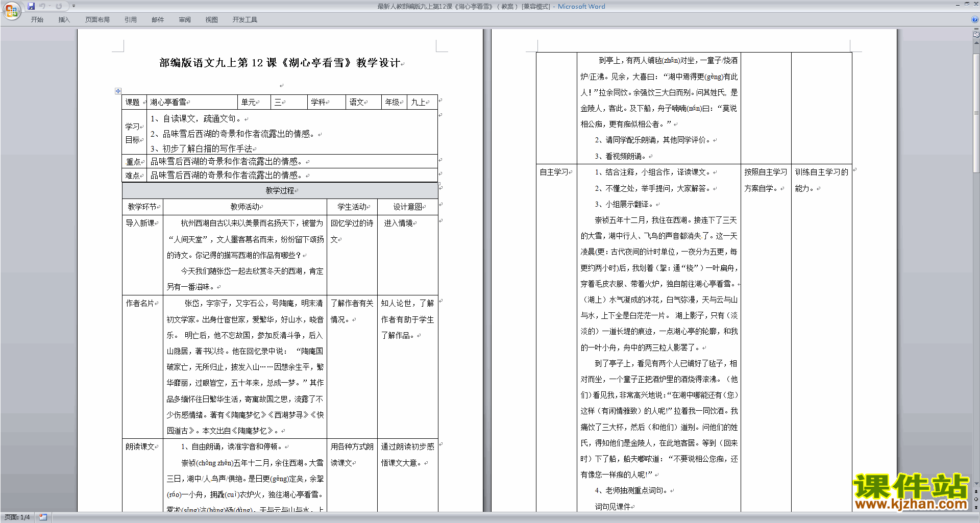The width and height of the screenshot is (980, 523).
Task: Open Microsoft Word help
Action: pos(975,20)
